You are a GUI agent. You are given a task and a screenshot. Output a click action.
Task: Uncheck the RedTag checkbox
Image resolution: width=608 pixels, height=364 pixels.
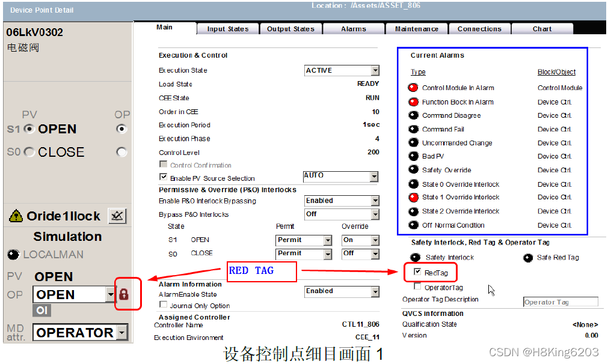(417, 272)
